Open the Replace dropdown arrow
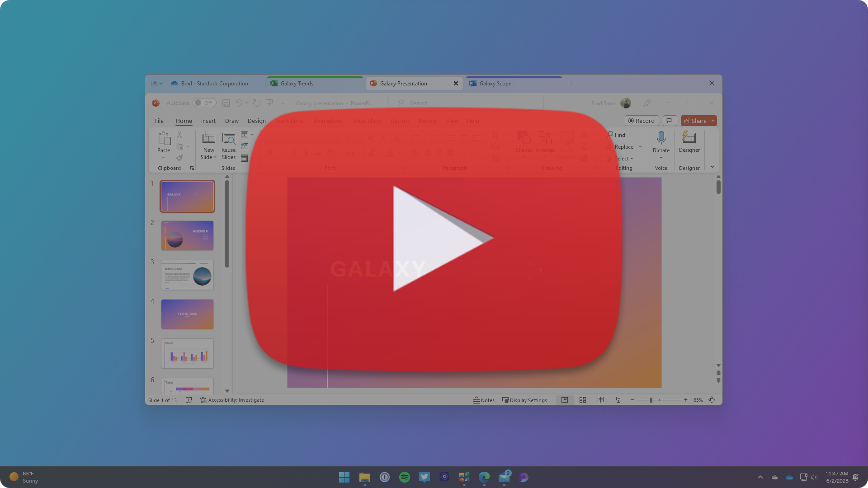 tap(640, 146)
